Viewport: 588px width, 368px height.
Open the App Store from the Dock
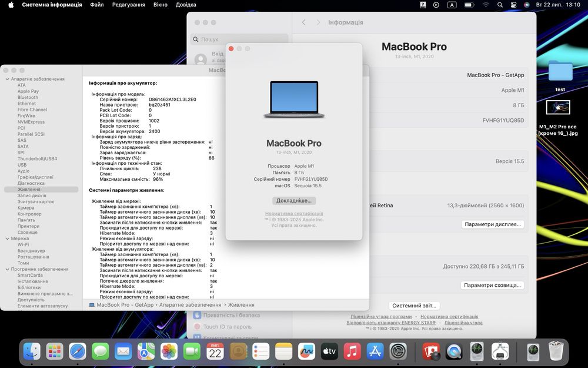coord(375,352)
